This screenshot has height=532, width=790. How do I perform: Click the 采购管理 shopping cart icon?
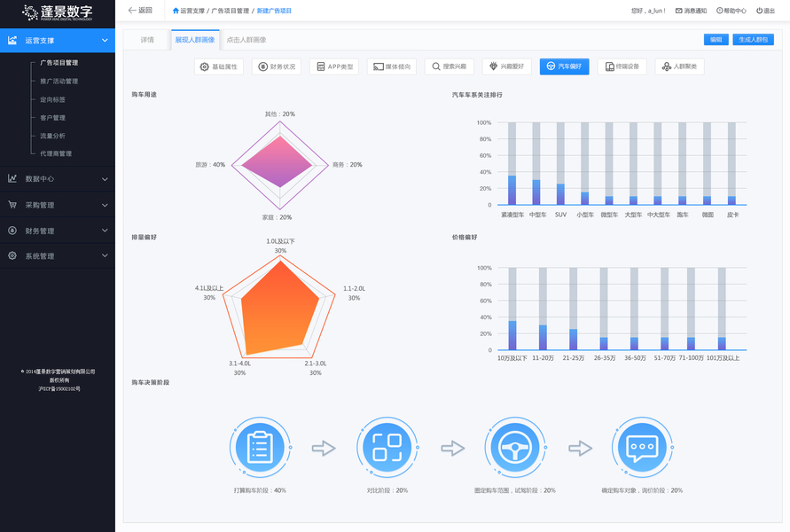[12, 205]
